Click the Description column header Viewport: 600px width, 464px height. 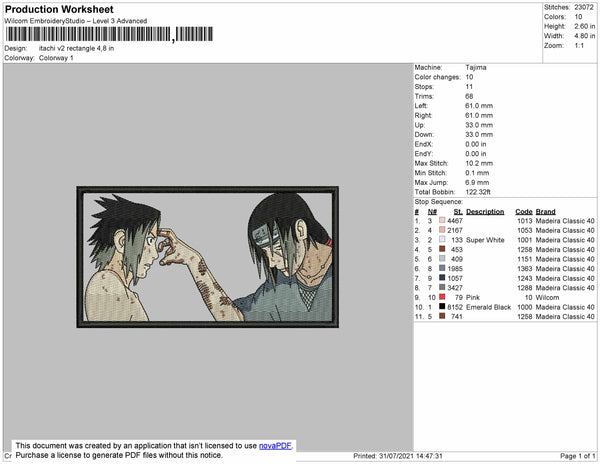[x=485, y=212]
